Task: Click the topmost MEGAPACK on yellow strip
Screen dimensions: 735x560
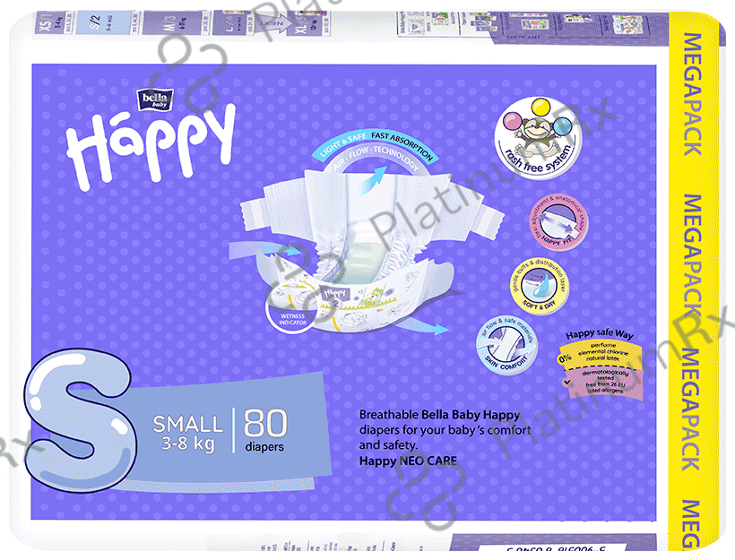Action: click(692, 94)
